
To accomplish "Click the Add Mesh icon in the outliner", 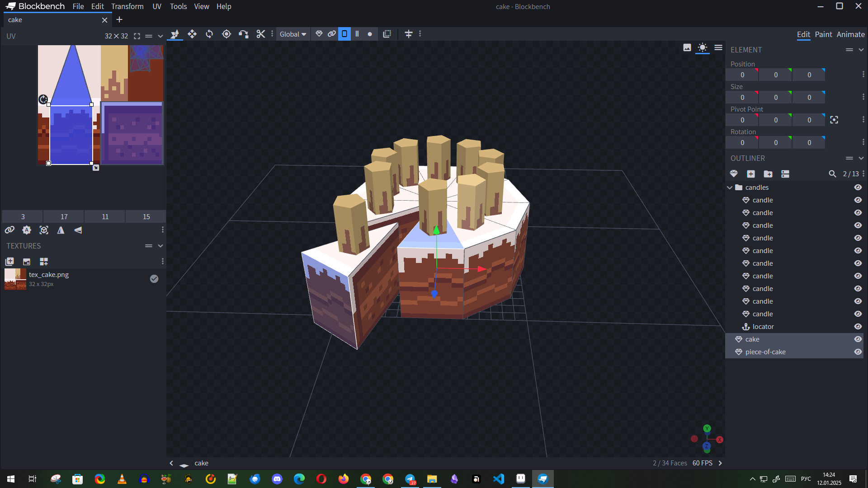I will (x=734, y=174).
